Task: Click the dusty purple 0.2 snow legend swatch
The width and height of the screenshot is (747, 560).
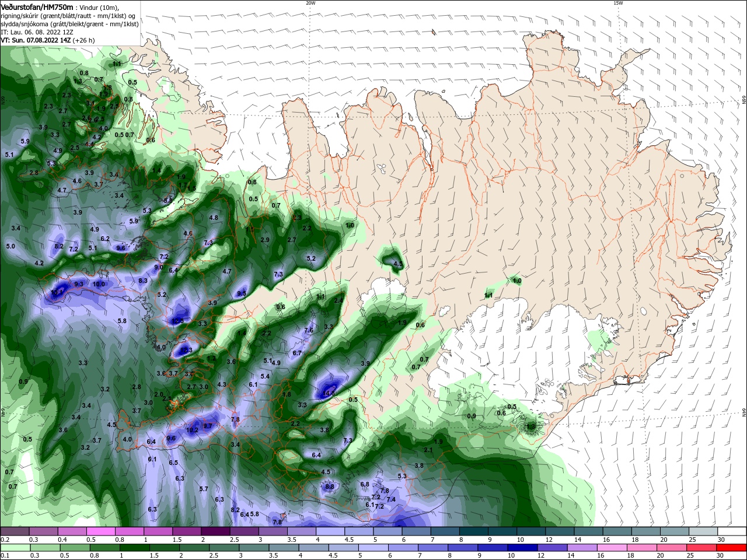Action: coord(15,531)
